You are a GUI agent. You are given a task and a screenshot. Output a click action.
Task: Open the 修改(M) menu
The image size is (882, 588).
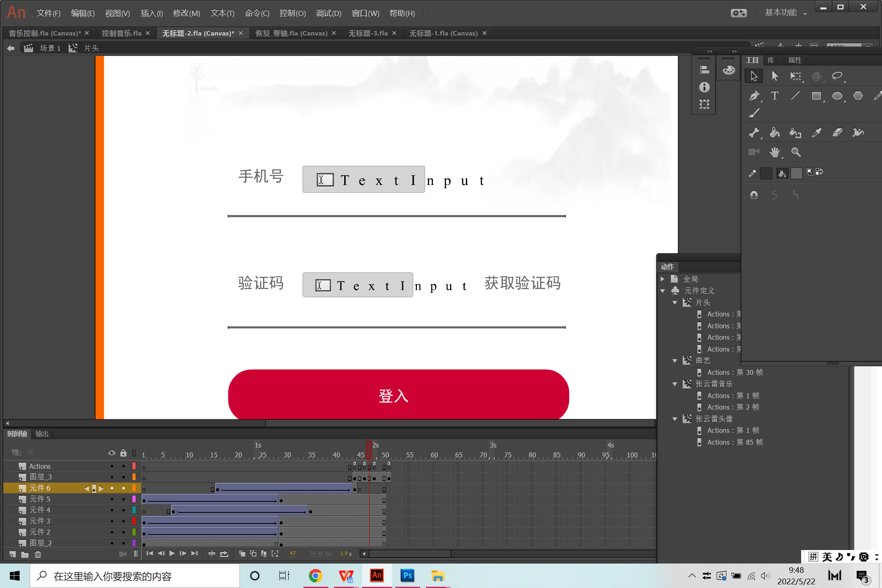click(186, 13)
